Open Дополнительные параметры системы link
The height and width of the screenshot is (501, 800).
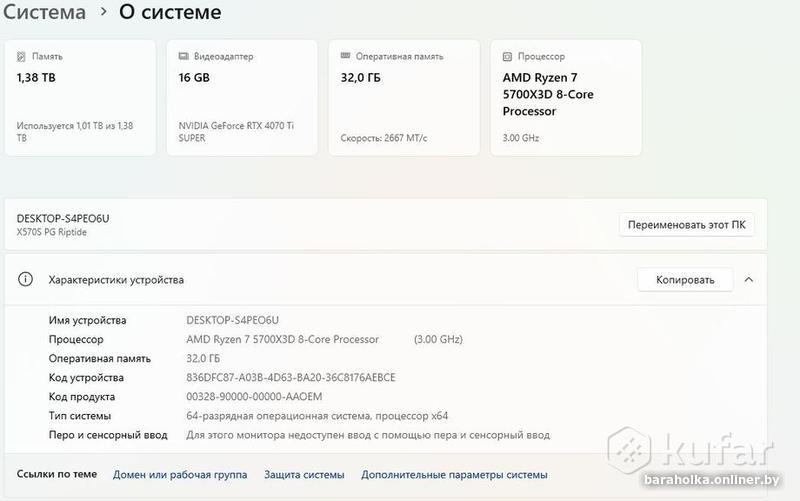(x=454, y=475)
